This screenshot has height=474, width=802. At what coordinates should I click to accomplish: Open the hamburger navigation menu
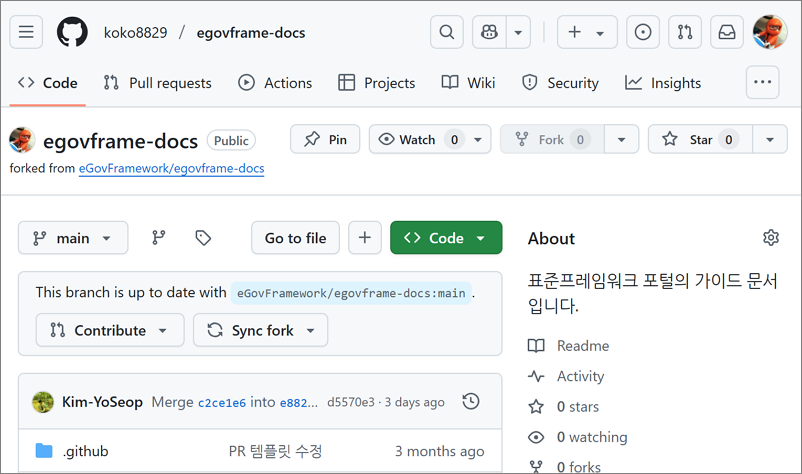(x=26, y=32)
